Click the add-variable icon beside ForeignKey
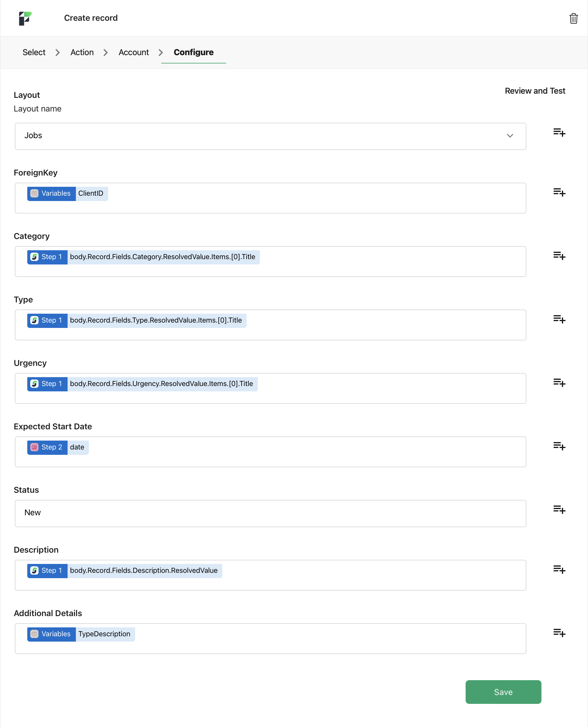The image size is (588, 727). pos(559,192)
